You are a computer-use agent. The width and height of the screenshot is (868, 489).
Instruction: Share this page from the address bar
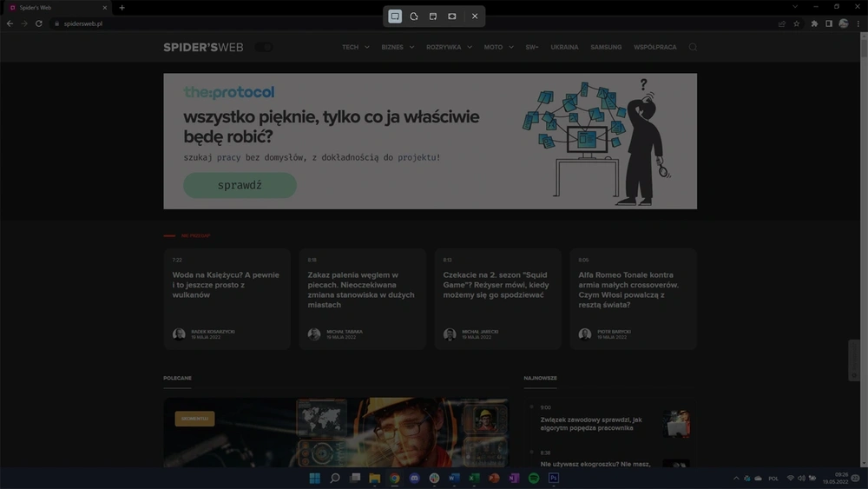click(x=782, y=23)
